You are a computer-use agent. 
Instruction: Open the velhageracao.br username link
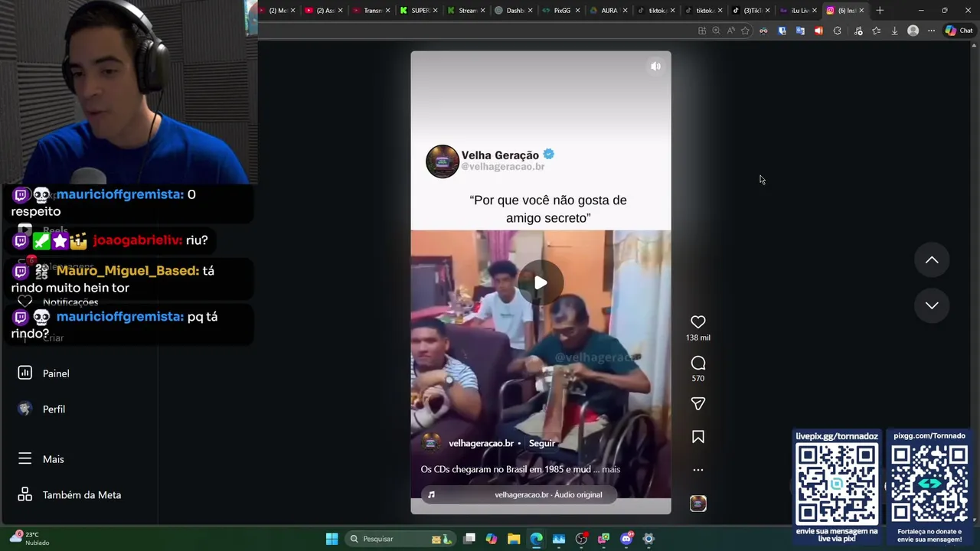481,443
